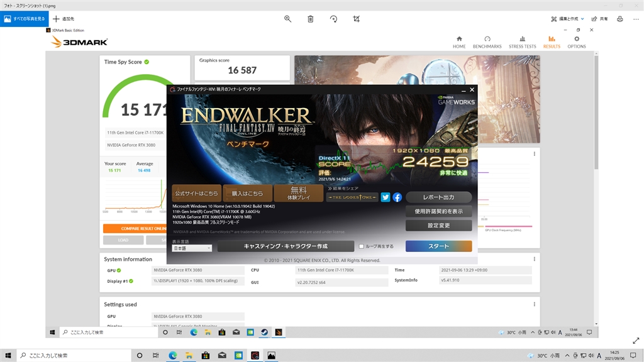
Task: Click the Graphics score 16 587 box
Action: (x=242, y=68)
